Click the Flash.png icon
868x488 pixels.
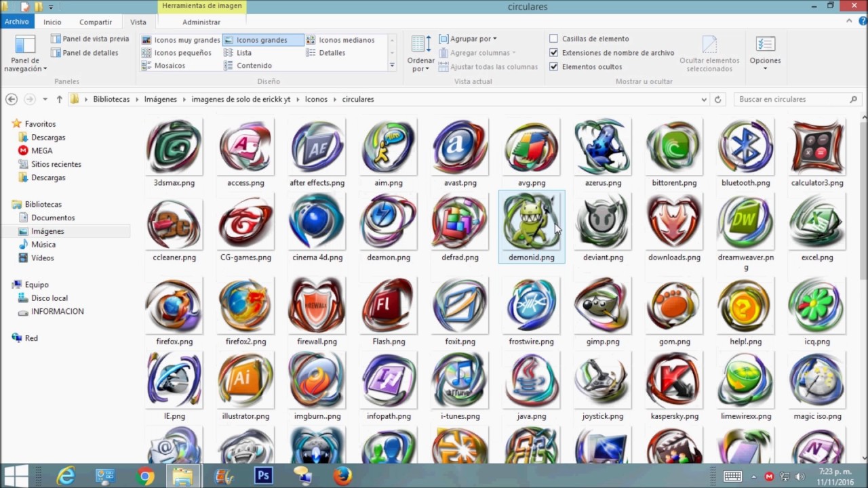[389, 306]
